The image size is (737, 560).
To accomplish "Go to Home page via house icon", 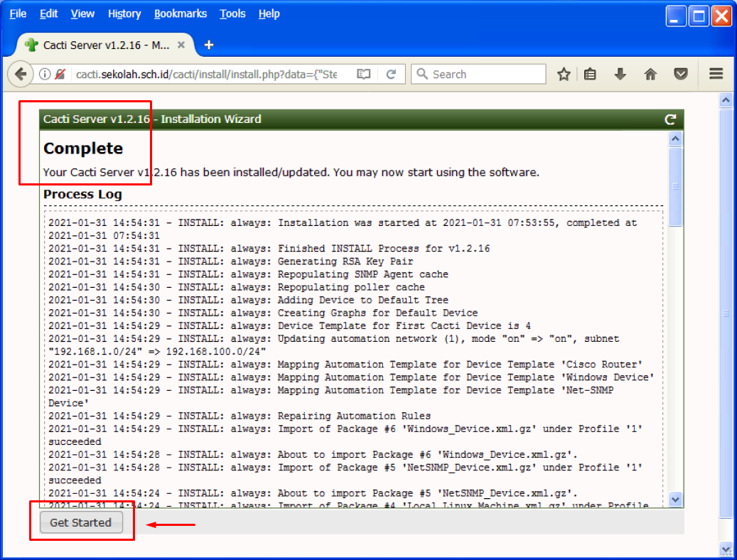I will click(x=650, y=74).
